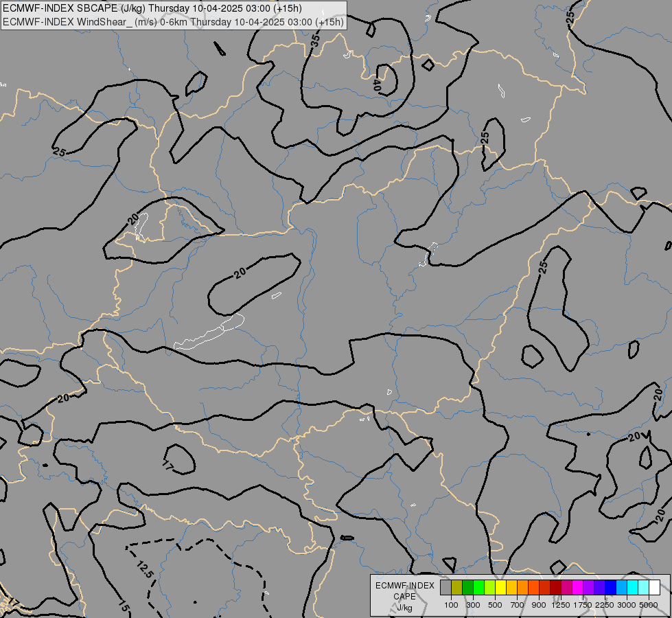
Task: Click the '35' wind shear contour label
Action: point(316,41)
